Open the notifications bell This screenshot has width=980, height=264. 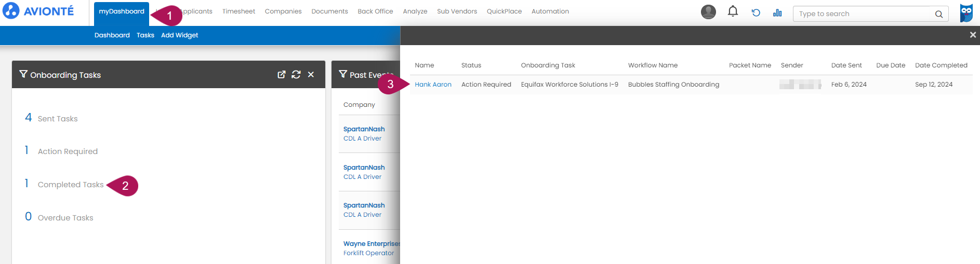click(x=733, y=11)
